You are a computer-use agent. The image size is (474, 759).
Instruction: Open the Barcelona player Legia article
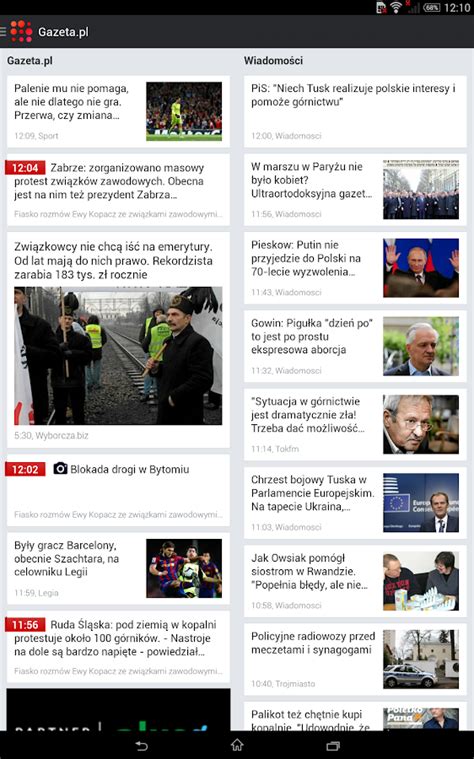click(x=118, y=568)
